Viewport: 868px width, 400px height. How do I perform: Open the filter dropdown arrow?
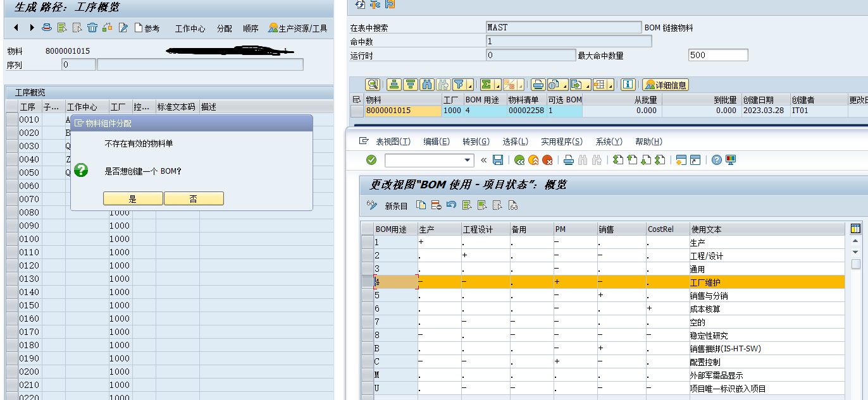(x=470, y=85)
